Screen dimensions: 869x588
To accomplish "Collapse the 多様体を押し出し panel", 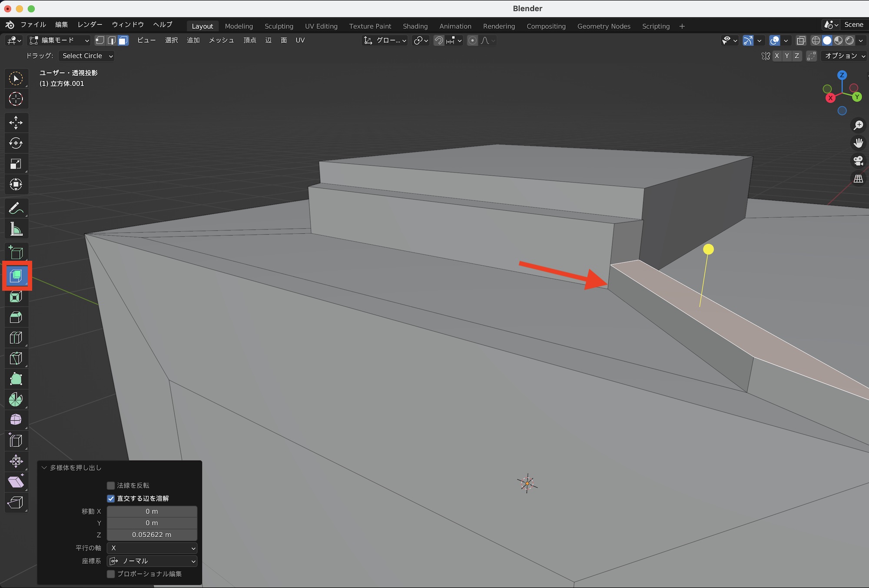I will tap(44, 468).
